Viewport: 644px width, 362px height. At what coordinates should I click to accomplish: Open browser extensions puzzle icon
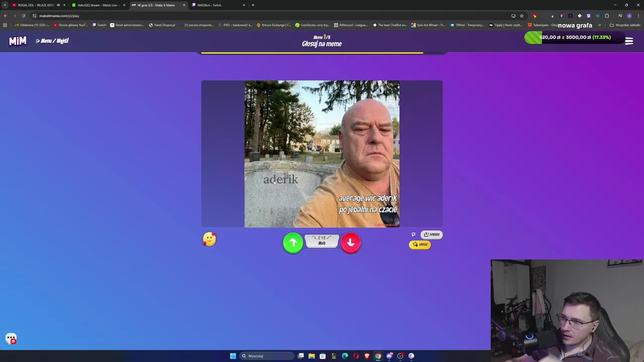[607, 16]
